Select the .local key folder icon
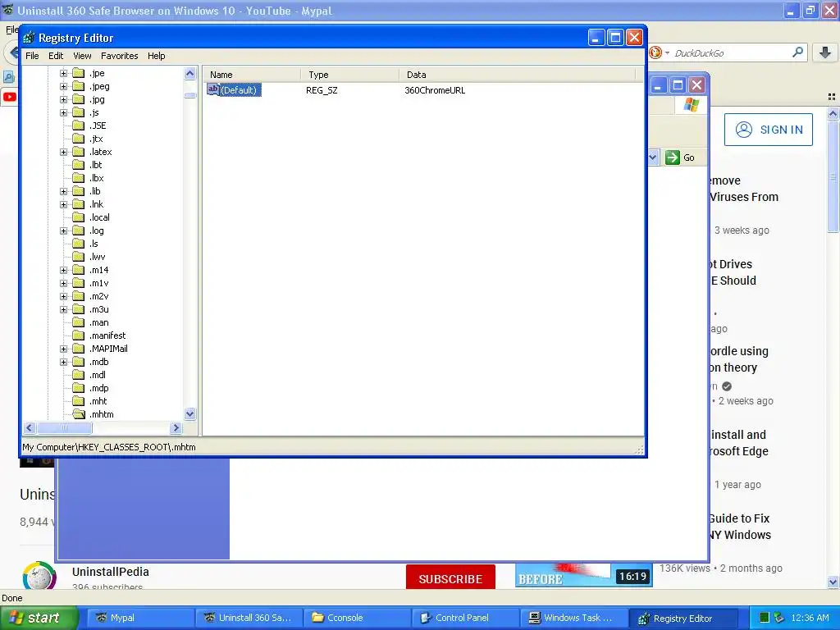This screenshot has height=630, width=840. pos(79,217)
